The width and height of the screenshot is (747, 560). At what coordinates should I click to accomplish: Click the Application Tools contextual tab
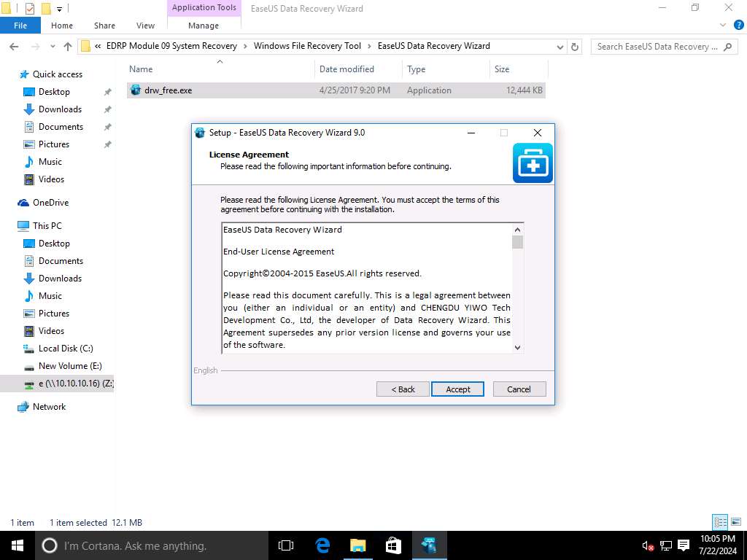pyautogui.click(x=204, y=7)
